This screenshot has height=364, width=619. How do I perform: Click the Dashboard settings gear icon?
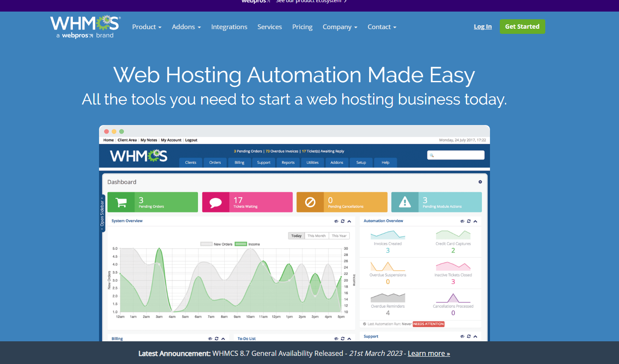click(x=480, y=182)
